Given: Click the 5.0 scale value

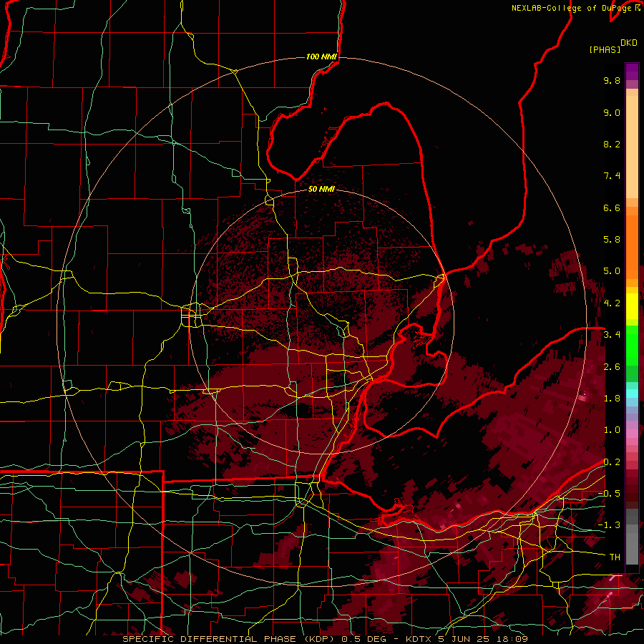Looking at the screenshot, I should coord(612,271).
